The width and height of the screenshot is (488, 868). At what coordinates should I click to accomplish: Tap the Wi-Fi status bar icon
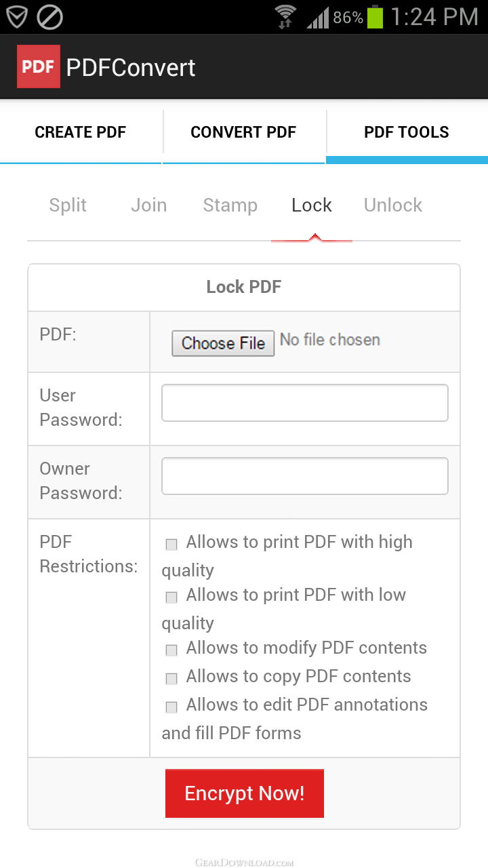click(x=286, y=16)
